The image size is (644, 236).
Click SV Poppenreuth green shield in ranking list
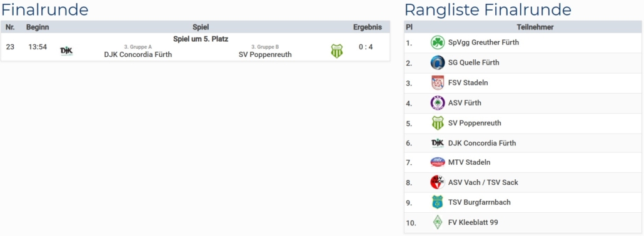point(438,123)
